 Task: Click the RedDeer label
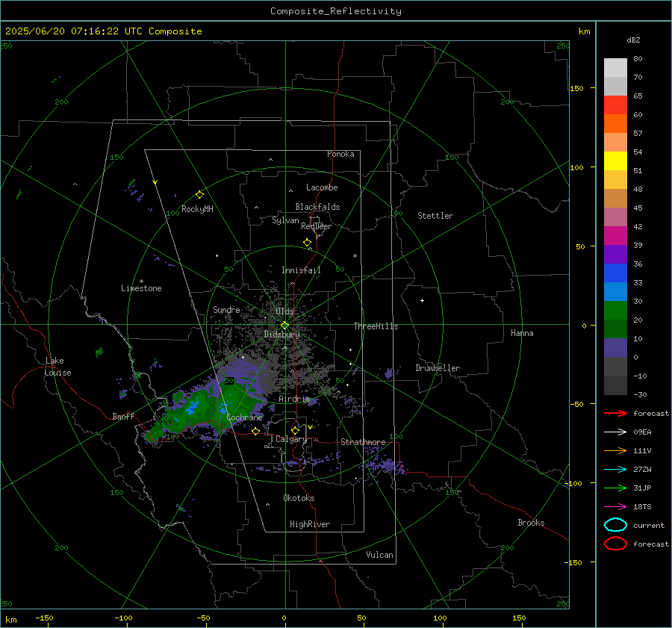tap(317, 226)
